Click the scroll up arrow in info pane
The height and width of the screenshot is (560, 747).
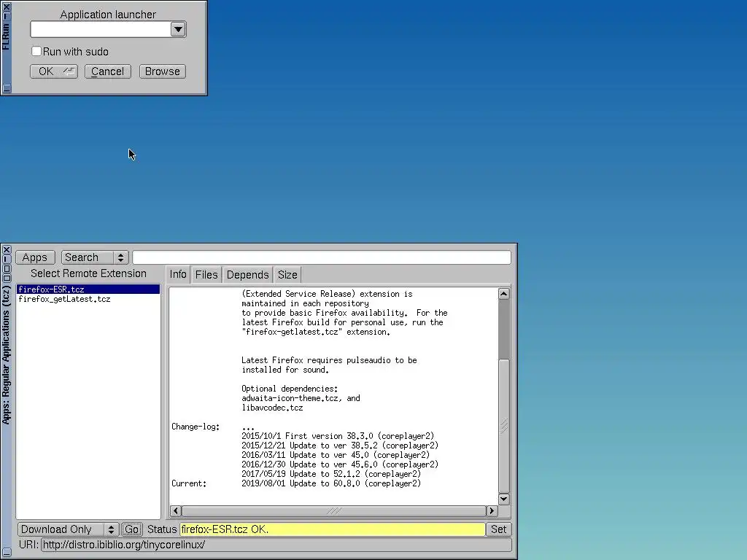point(503,294)
